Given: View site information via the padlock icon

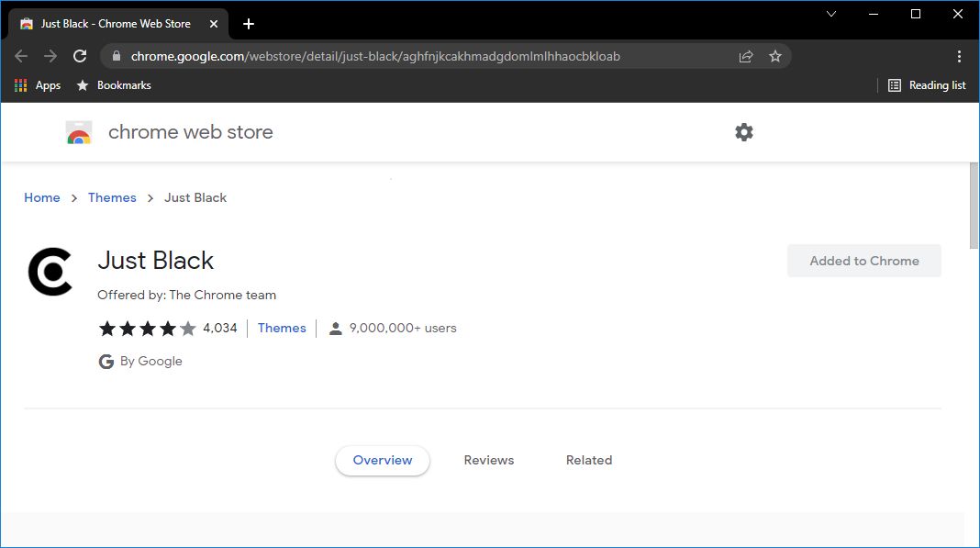Looking at the screenshot, I should coord(116,56).
